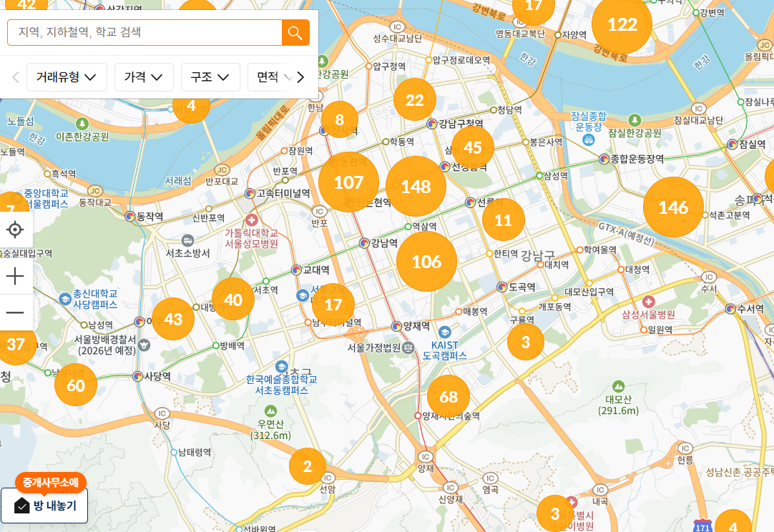Click the 종합운동장역 station icon
Viewport: 774px width, 532px height.
pos(604,159)
